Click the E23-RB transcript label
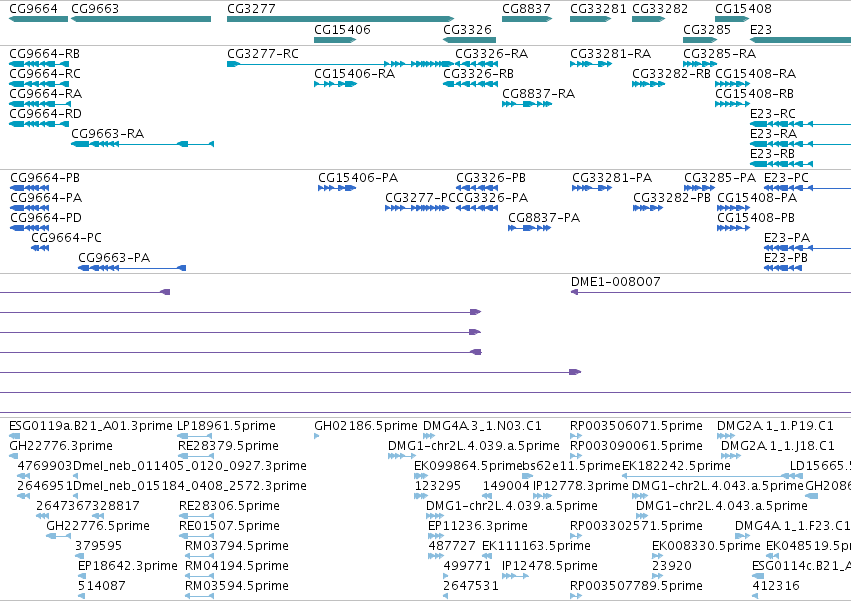851x601 pixels. point(772,154)
